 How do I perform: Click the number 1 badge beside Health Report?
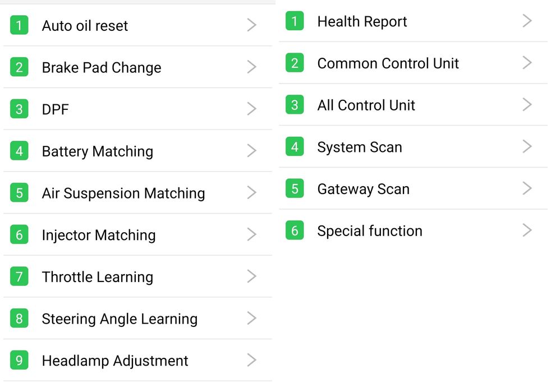tap(295, 21)
